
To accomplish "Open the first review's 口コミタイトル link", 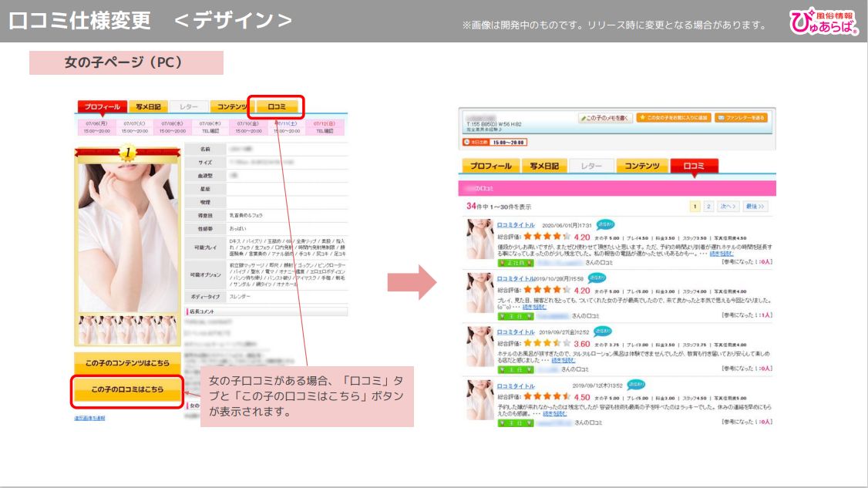I will (x=516, y=225).
